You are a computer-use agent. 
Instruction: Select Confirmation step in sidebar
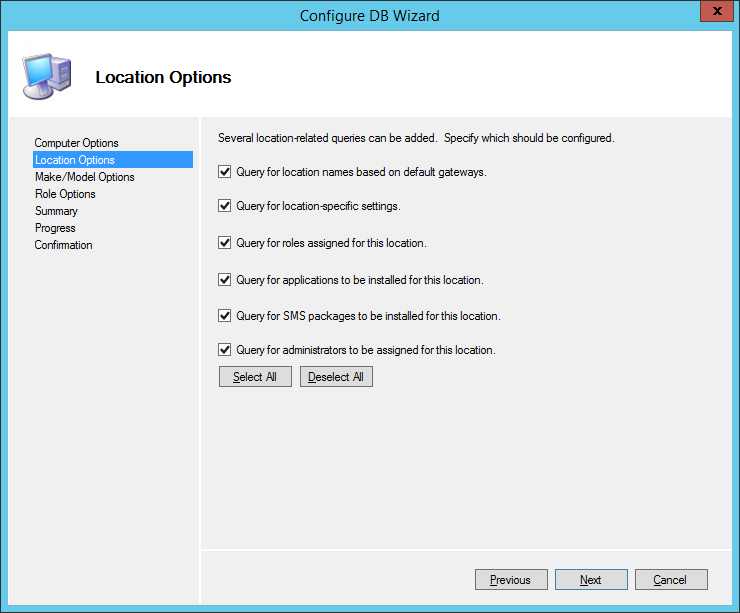[x=63, y=245]
